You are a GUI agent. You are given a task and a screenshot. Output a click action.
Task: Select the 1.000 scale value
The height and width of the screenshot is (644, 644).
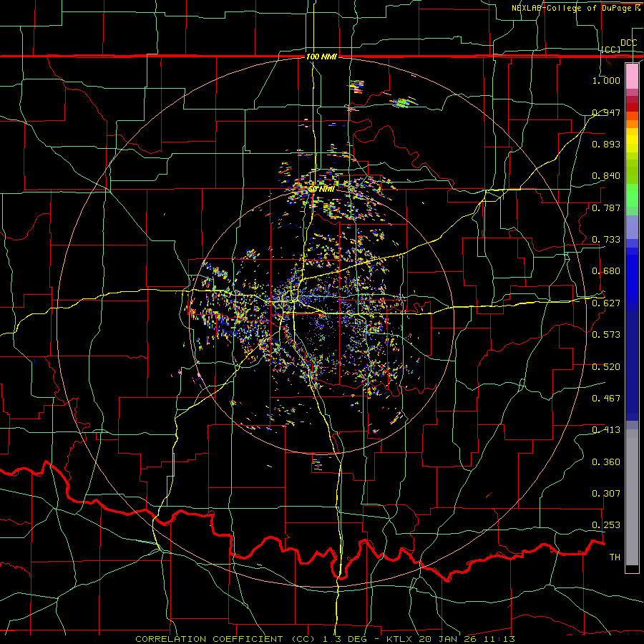tap(606, 80)
